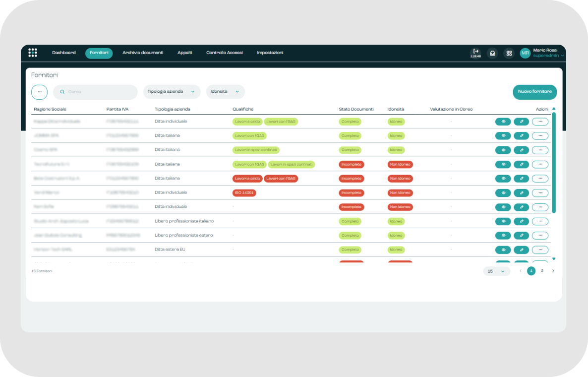Open the notifications inbox icon
Viewport: 588px width, 377px height.
(x=492, y=53)
